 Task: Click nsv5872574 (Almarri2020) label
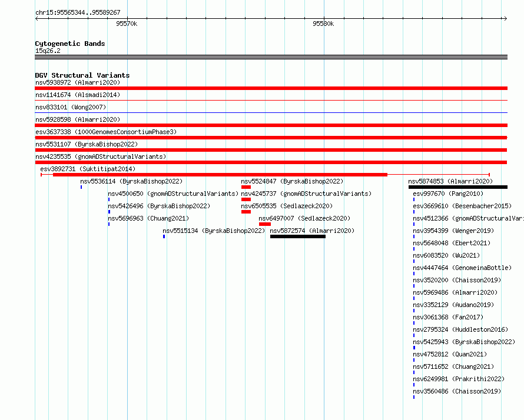point(312,231)
